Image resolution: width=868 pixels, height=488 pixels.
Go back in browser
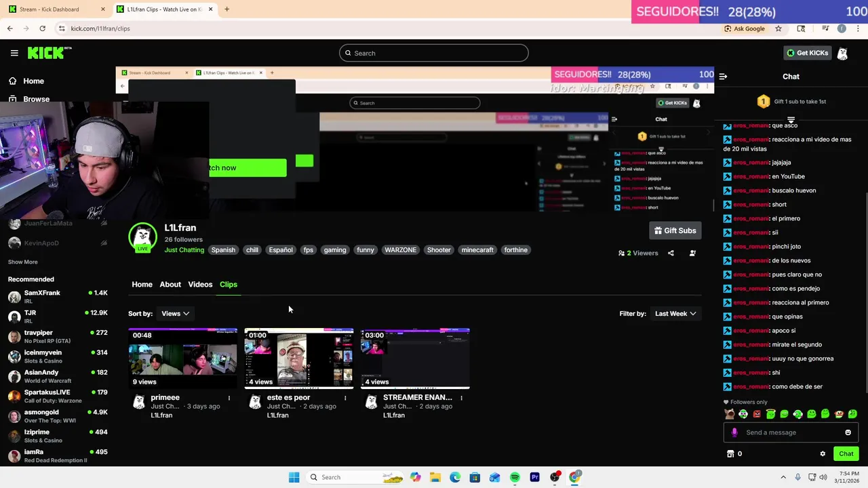click(9, 28)
